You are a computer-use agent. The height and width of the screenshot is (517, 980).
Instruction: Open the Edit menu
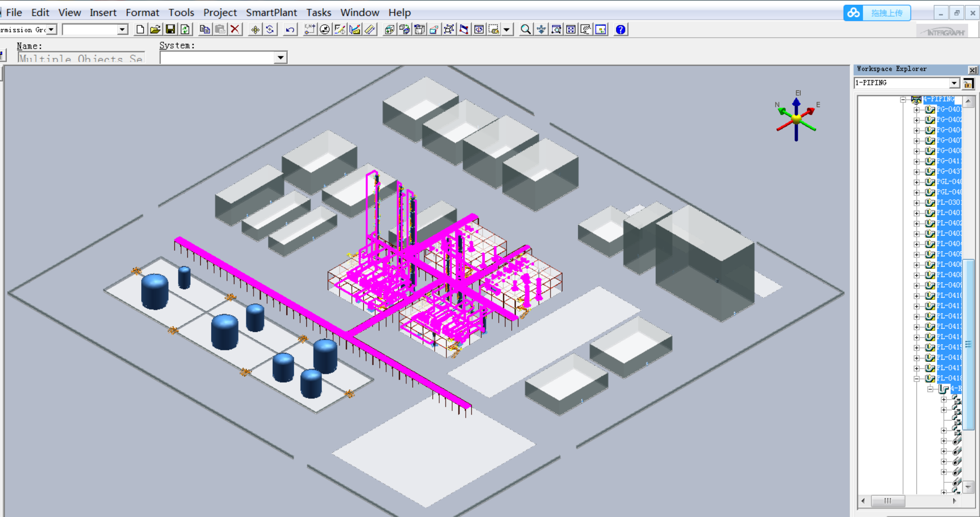40,12
